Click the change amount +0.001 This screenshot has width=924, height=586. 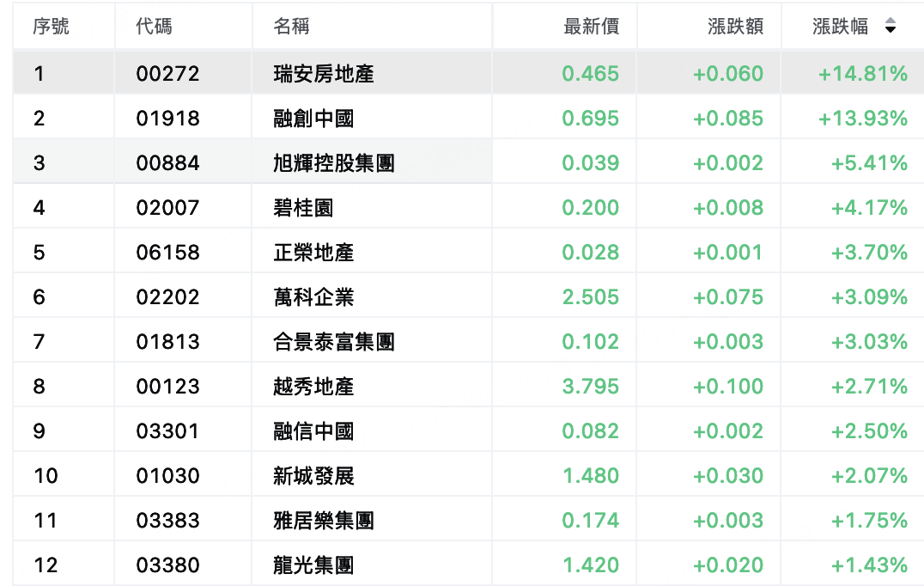[727, 253]
